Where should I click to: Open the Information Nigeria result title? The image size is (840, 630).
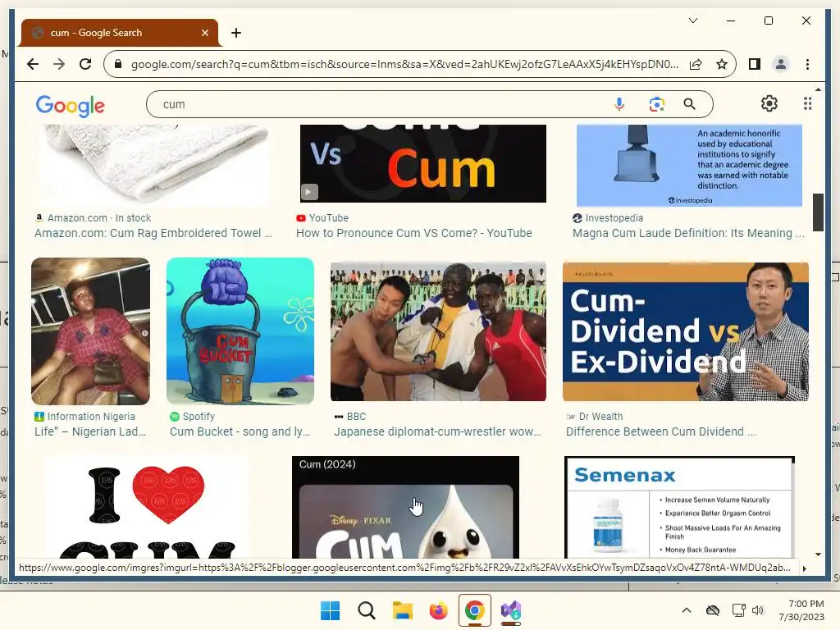[90, 431]
